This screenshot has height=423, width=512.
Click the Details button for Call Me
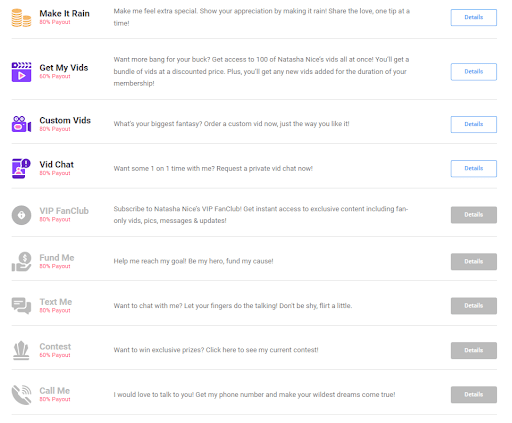[474, 395]
